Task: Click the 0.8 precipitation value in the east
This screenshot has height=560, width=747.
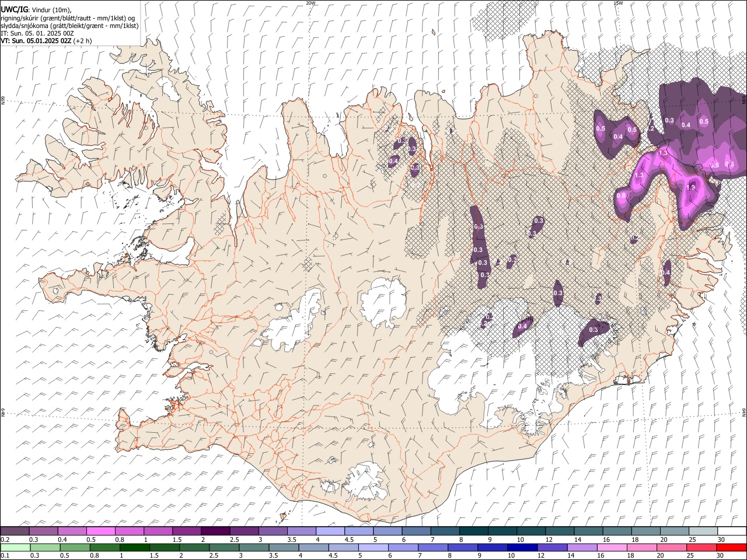Action: point(621,196)
